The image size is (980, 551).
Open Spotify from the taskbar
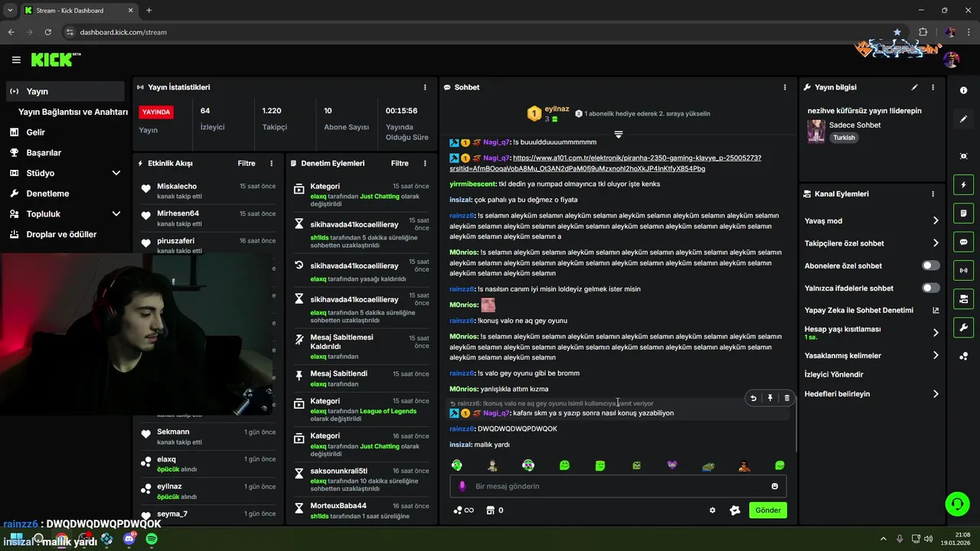point(152,539)
